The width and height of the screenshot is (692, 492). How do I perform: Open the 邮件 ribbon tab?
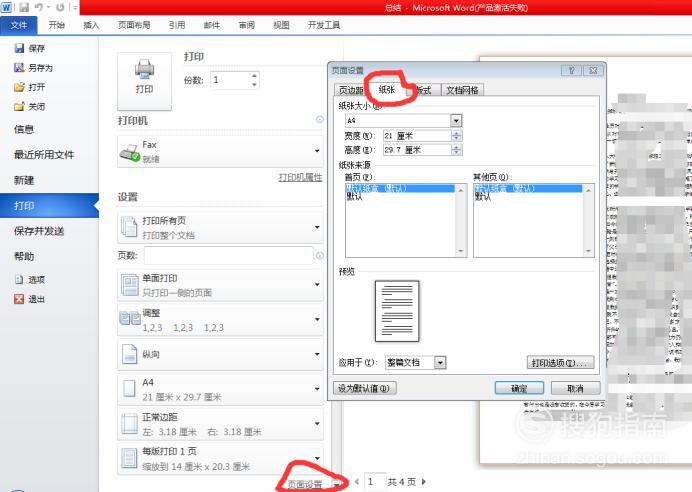point(212,25)
